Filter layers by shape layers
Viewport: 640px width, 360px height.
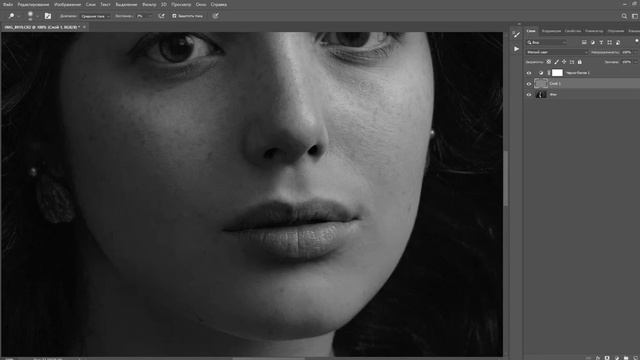coord(610,42)
